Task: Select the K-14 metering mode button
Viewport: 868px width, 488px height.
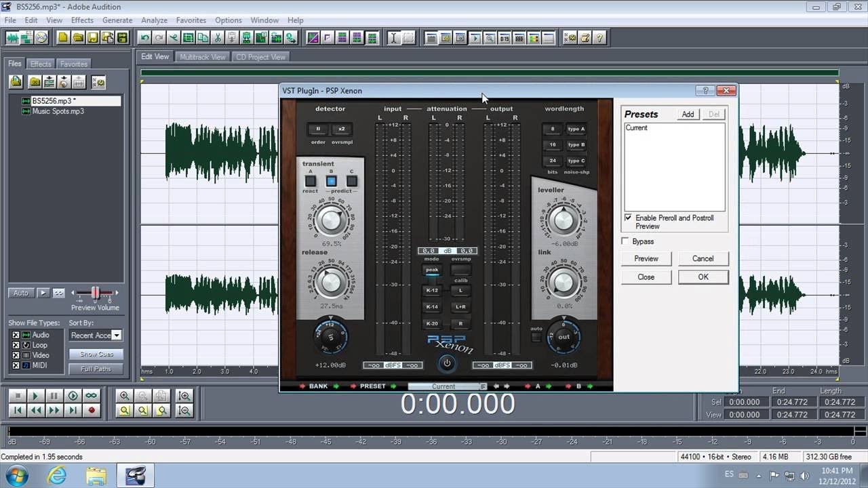Action: pos(431,307)
